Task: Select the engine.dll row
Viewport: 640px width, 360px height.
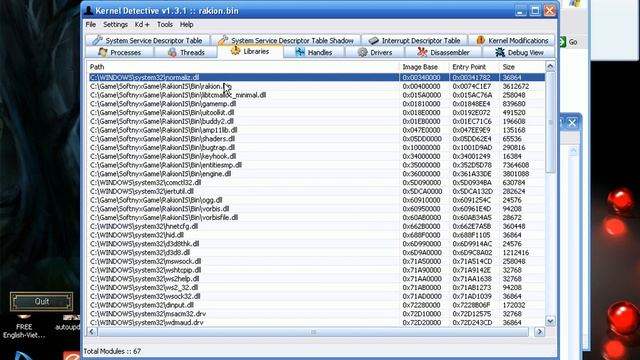Action: click(317, 174)
